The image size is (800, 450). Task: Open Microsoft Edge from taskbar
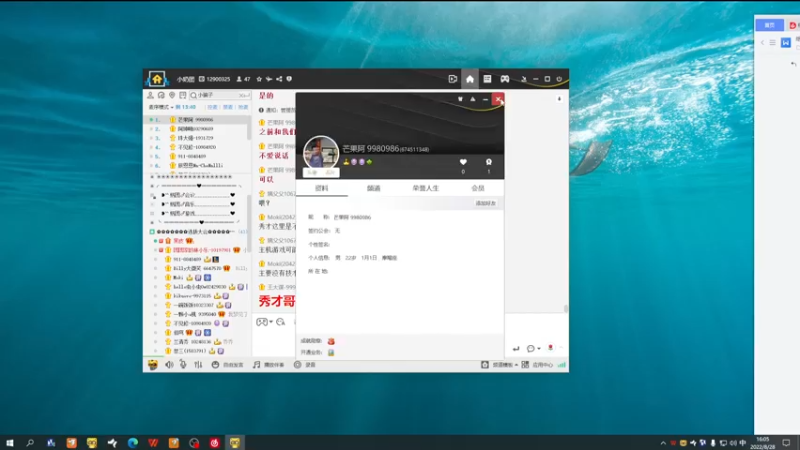pos(133,443)
